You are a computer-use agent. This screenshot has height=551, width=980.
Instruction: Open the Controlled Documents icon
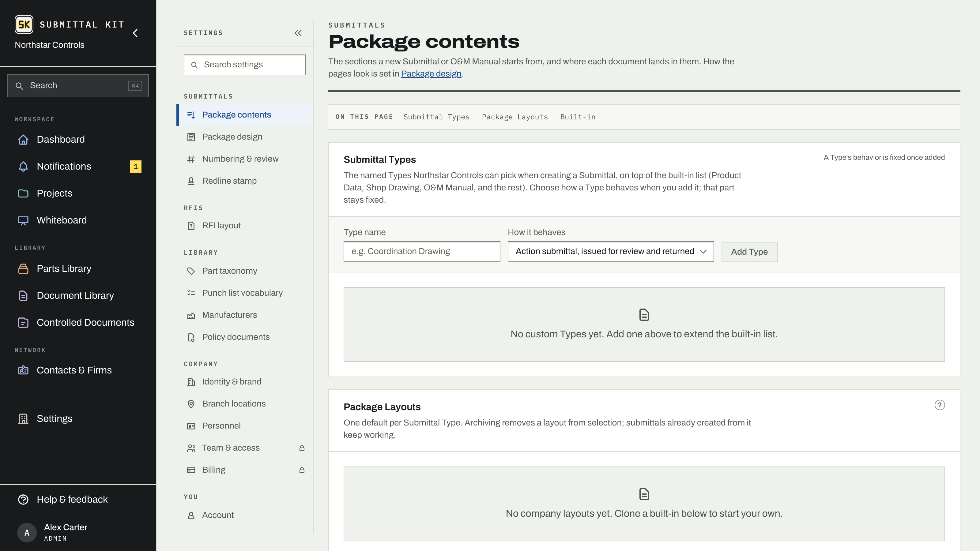point(23,323)
